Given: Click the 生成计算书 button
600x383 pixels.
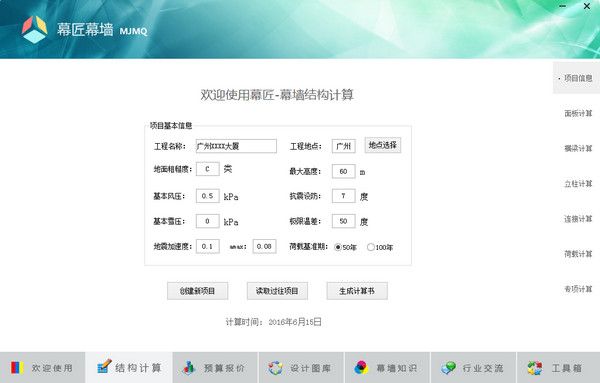Looking at the screenshot, I should click(357, 291).
